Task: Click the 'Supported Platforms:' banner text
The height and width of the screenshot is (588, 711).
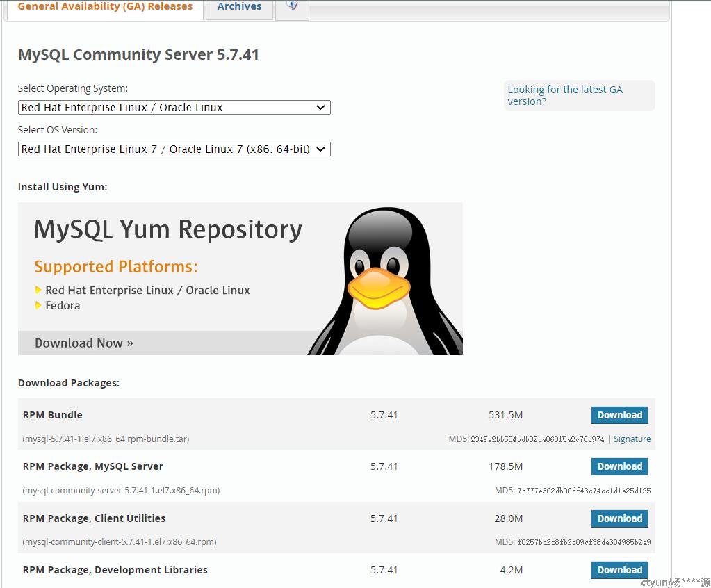Action: [x=116, y=267]
